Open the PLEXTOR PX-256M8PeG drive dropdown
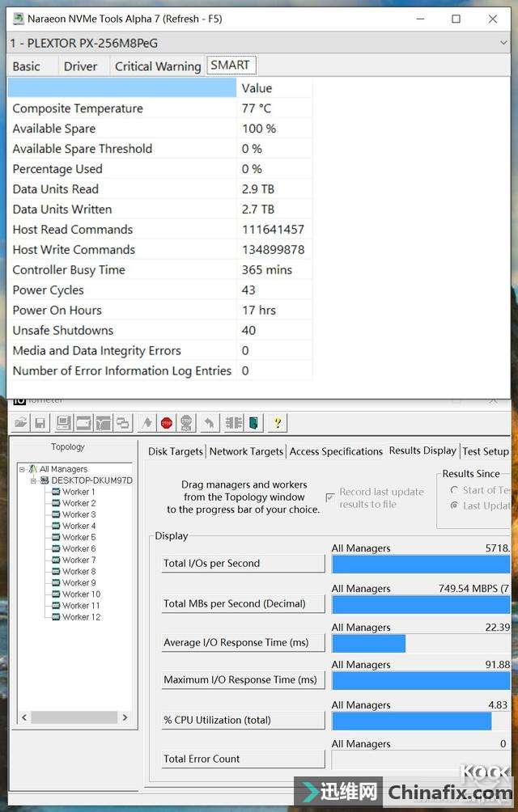 tap(503, 43)
